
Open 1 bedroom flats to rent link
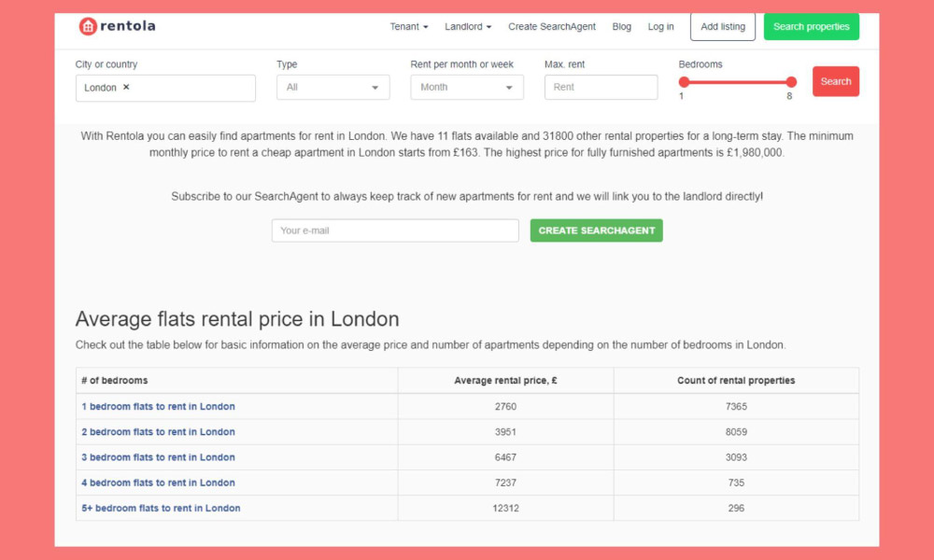tap(158, 406)
